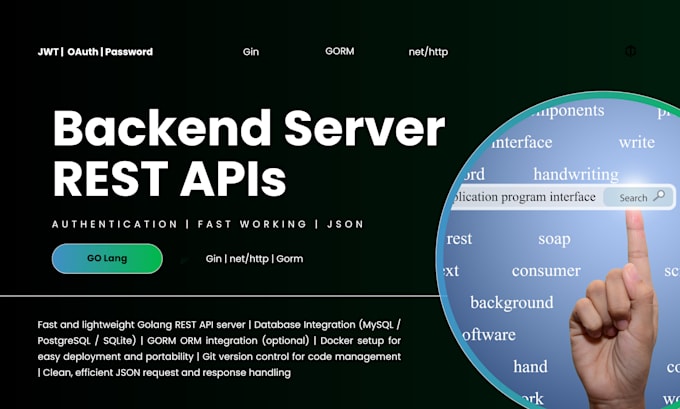
Task: Click the word 'rest' in the circular image
Action: (459, 239)
